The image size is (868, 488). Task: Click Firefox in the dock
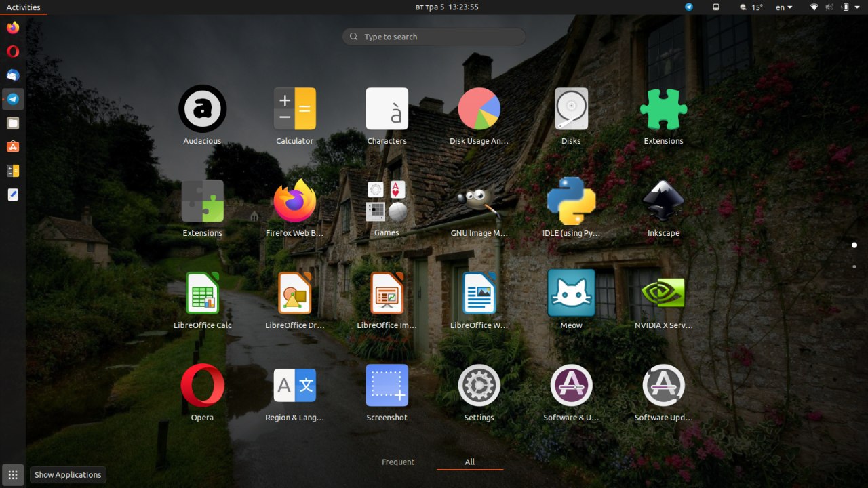pos(13,28)
